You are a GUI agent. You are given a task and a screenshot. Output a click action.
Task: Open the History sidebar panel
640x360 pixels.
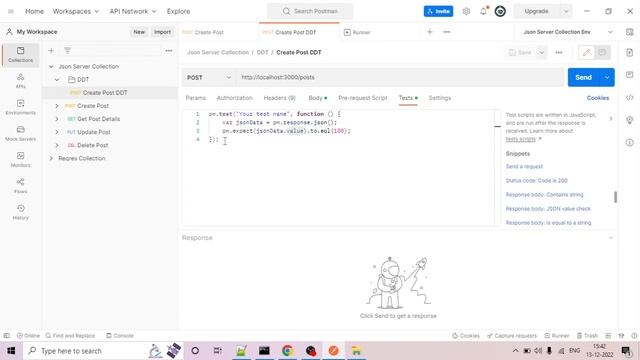tap(20, 212)
